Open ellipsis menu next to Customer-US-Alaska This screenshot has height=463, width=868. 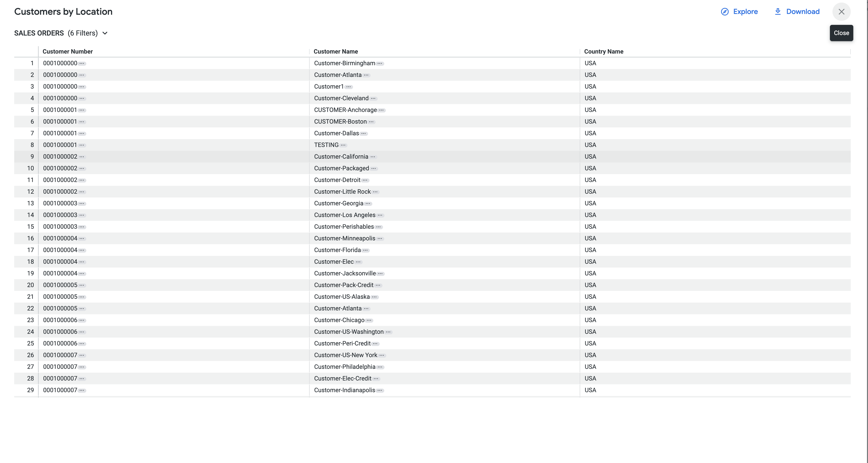[375, 297]
